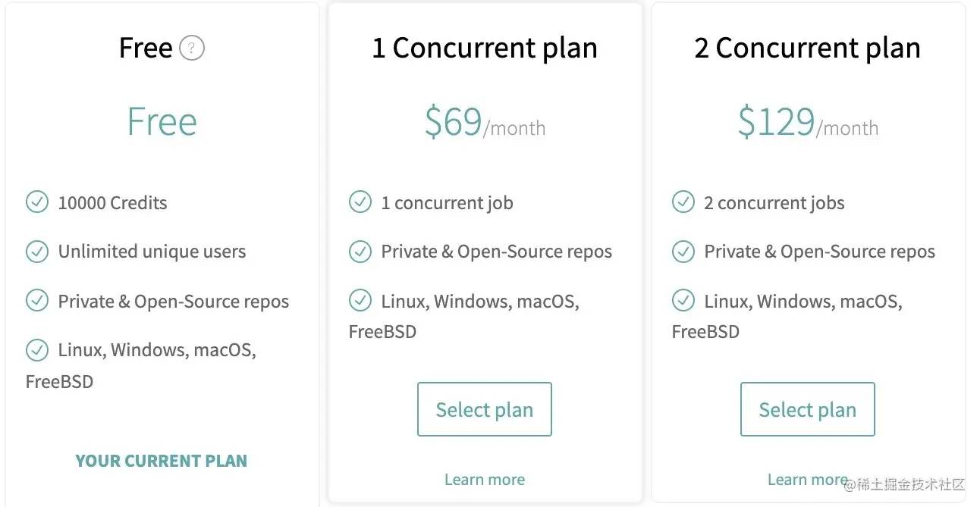Click the 2 Concurrent plan heading

click(x=808, y=49)
